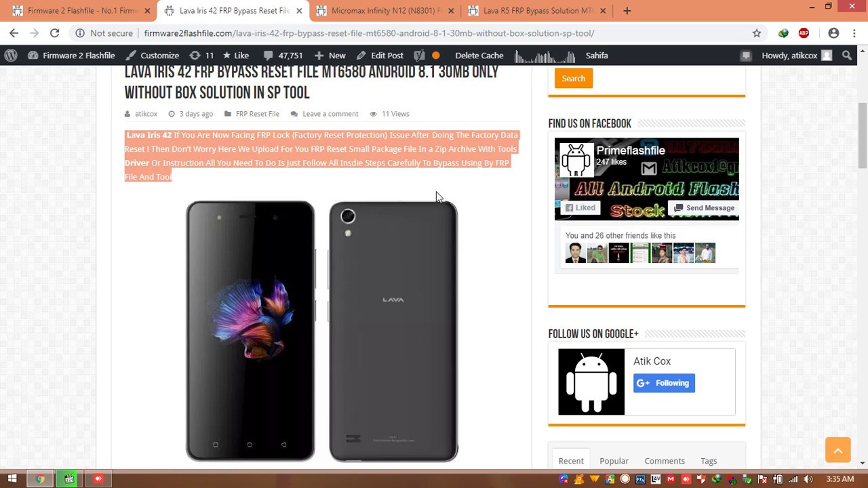Open Firmware 2 Flashfile admin bar menu
Viewport: 868px width, 488px height.
point(71,56)
